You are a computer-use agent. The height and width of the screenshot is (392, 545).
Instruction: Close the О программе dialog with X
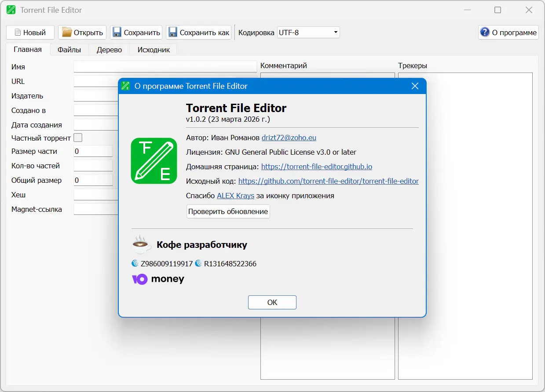tap(415, 86)
